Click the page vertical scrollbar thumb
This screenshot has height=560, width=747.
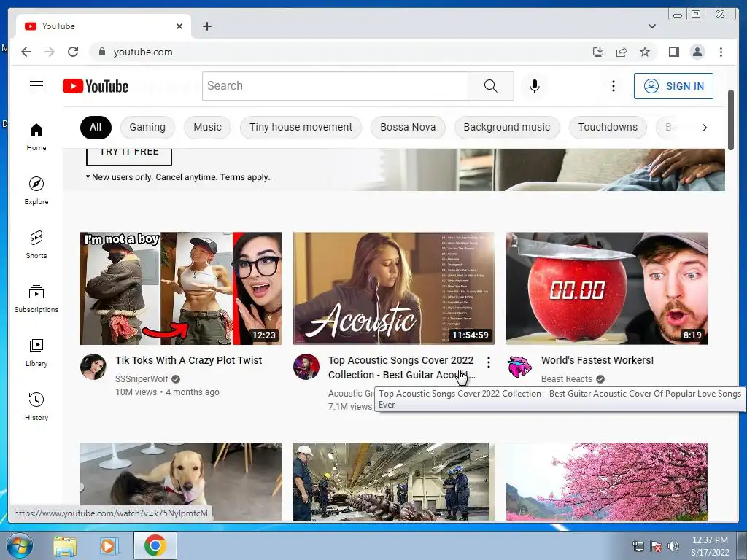pos(731,120)
